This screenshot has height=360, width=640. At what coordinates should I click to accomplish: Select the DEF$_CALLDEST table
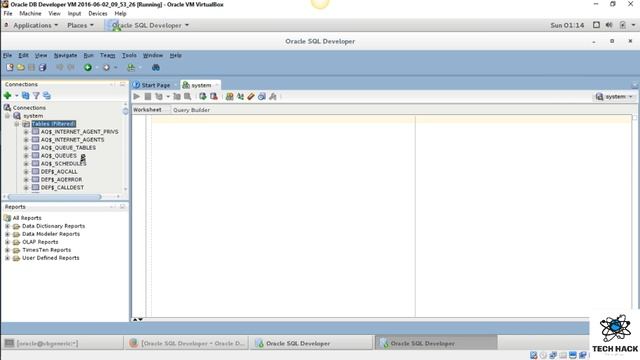(x=62, y=187)
